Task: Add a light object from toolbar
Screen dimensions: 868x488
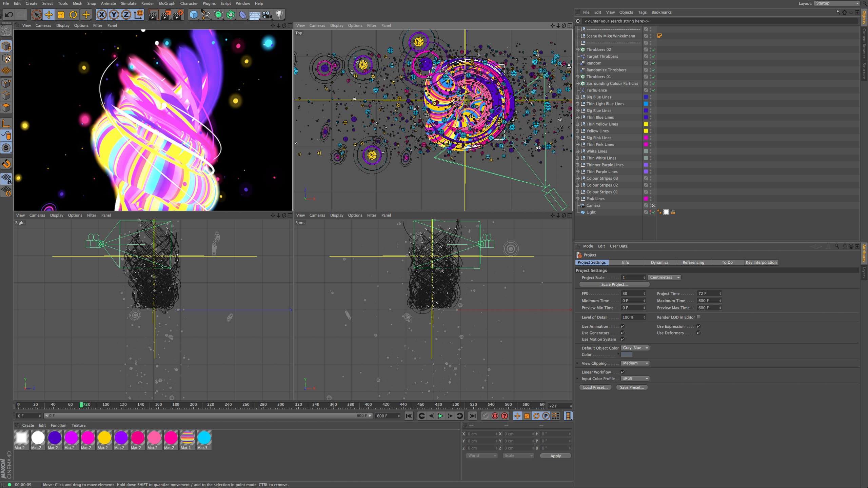Action: click(279, 15)
